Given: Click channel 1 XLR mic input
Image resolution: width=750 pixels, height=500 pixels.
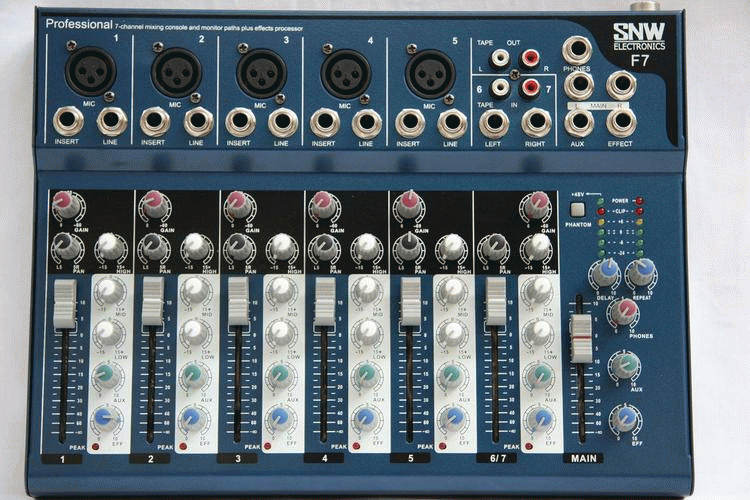Looking at the screenshot, I should click(91, 71).
